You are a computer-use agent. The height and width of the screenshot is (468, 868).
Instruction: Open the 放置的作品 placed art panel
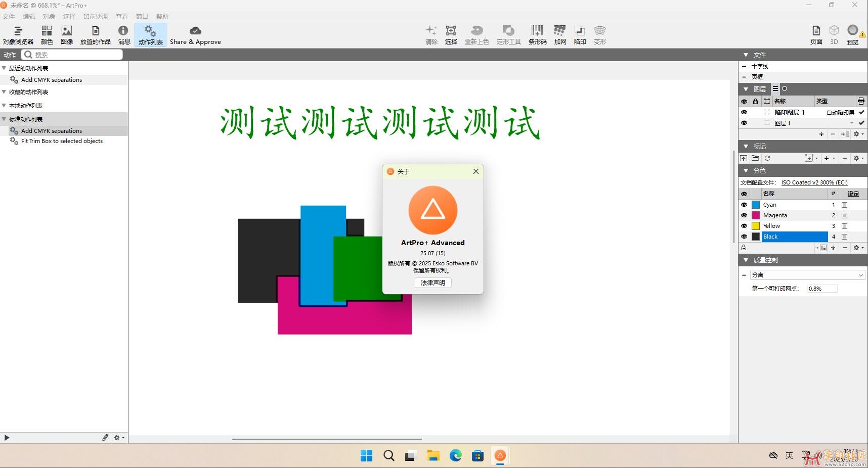click(x=95, y=35)
